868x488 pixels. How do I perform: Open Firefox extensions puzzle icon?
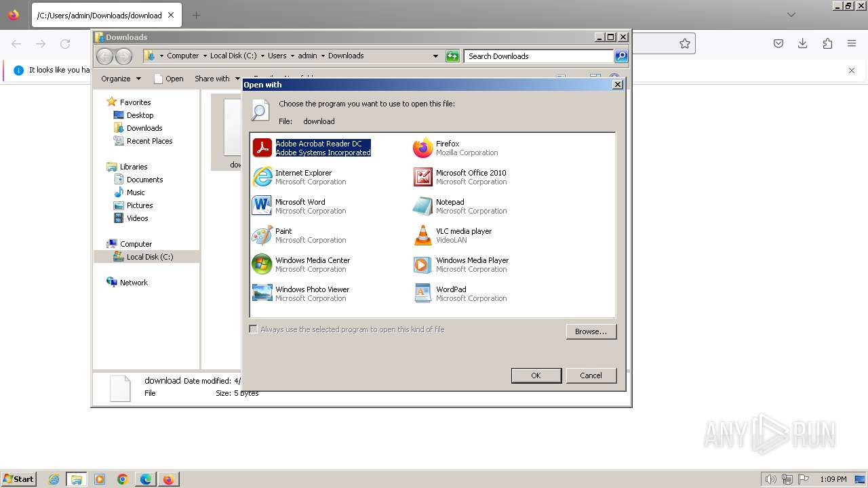pos(827,43)
